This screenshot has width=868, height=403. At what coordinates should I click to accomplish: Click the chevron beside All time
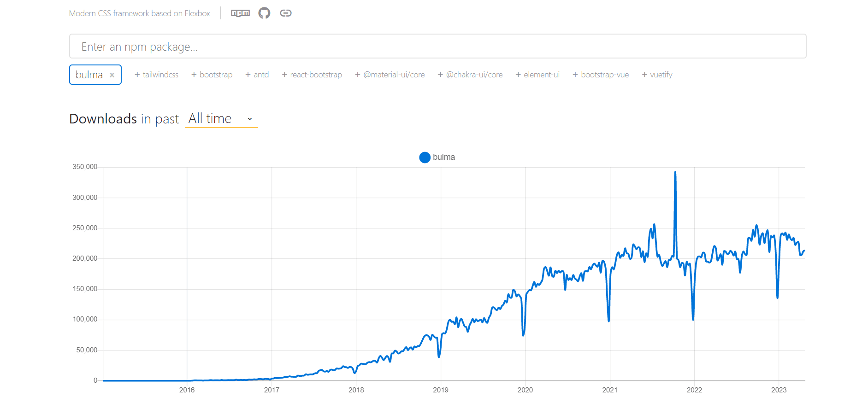tap(250, 119)
